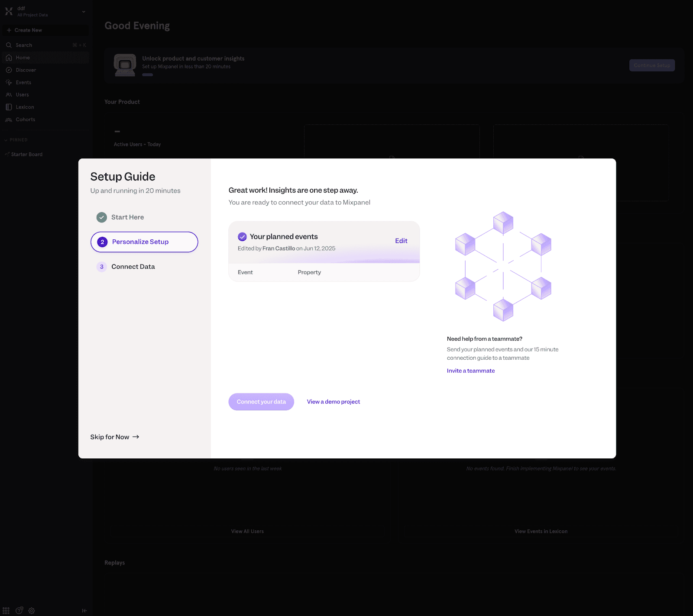
Task: Edit your planned events
Action: point(401,241)
